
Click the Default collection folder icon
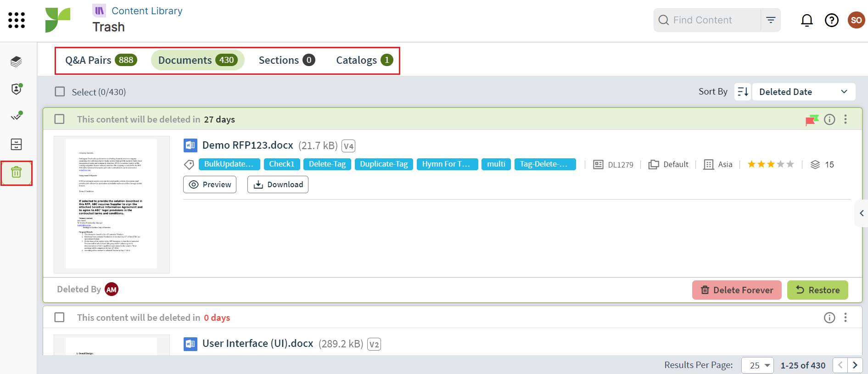[654, 164]
